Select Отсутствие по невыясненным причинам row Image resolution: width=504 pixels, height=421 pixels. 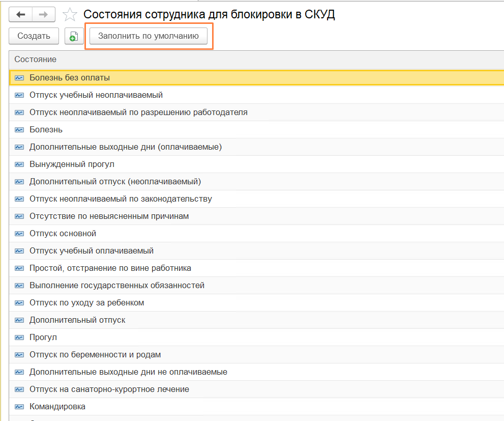point(109,216)
